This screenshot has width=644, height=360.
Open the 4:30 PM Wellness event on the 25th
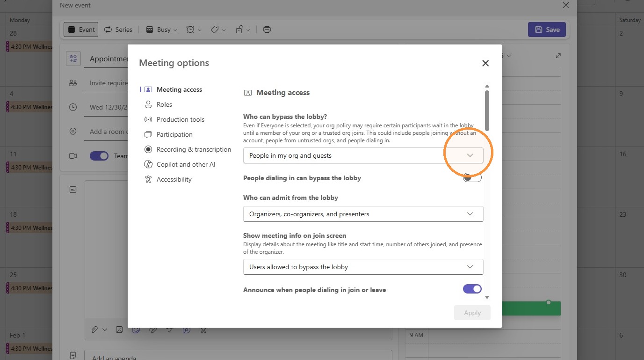29,288
